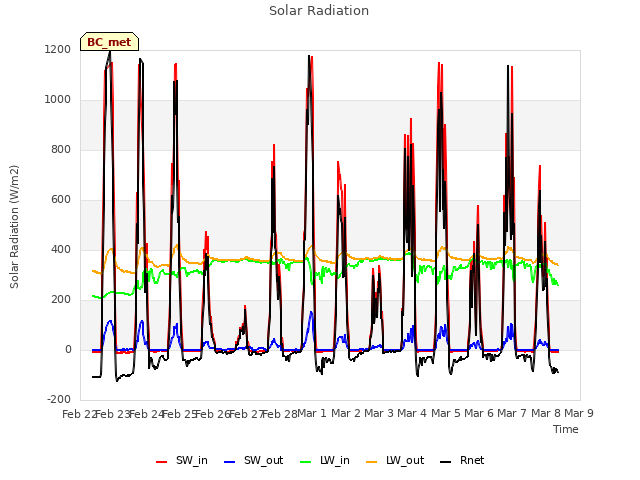Click the 600 y-axis tick label
The image size is (640, 480).
(61, 200)
